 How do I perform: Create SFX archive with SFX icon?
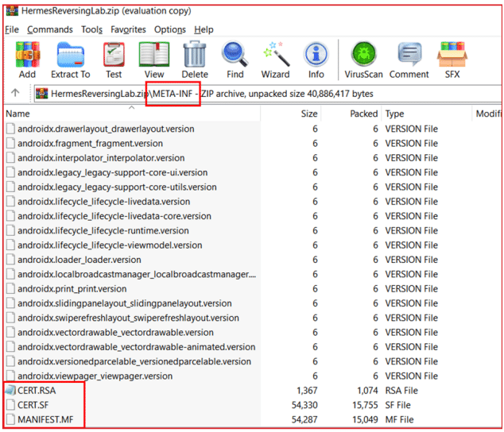coord(452,54)
